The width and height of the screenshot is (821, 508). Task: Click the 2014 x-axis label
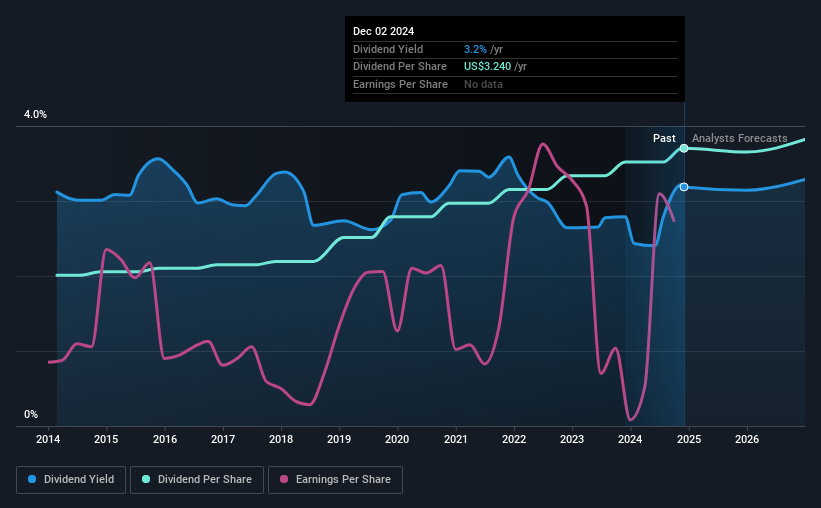point(48,439)
